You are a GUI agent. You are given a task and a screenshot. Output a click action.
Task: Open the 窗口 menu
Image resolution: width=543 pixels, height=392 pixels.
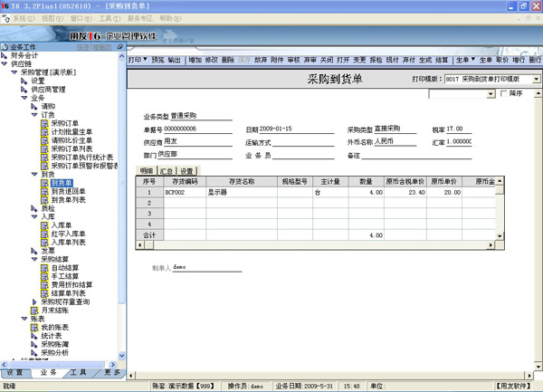pyautogui.click(x=81, y=19)
